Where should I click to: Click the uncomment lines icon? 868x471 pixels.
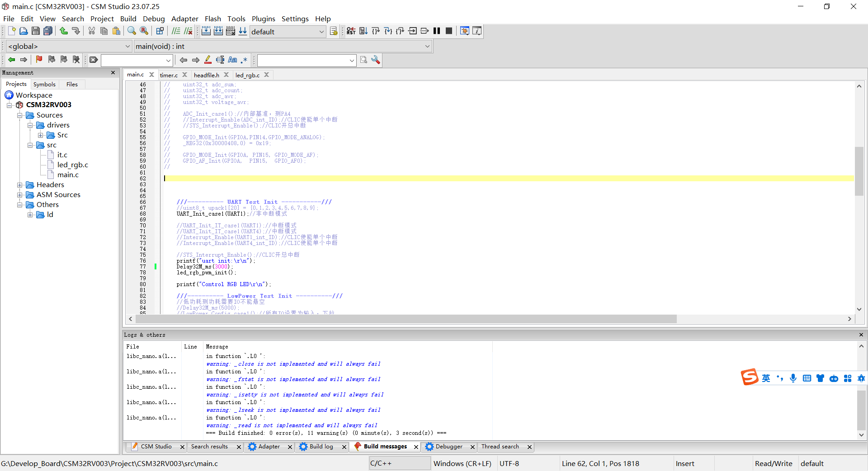(188, 31)
